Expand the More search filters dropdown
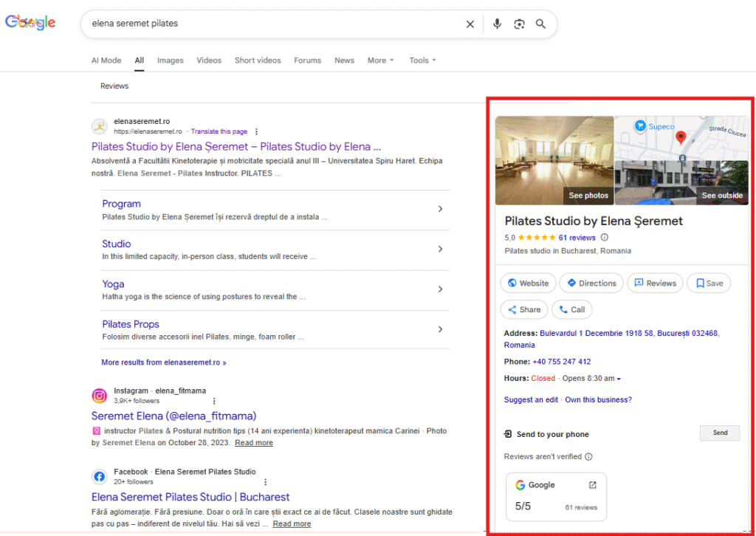The image size is (756, 536). tap(380, 61)
